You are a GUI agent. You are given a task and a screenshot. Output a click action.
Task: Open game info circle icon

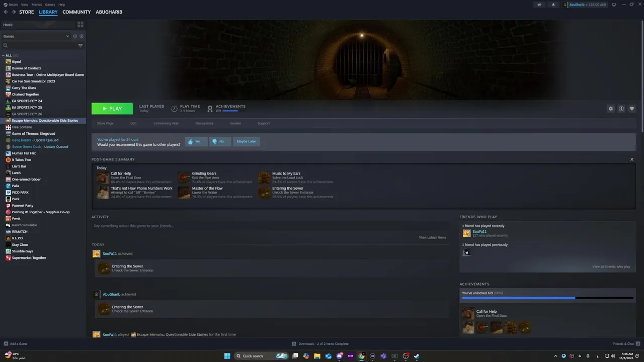pos(621,109)
